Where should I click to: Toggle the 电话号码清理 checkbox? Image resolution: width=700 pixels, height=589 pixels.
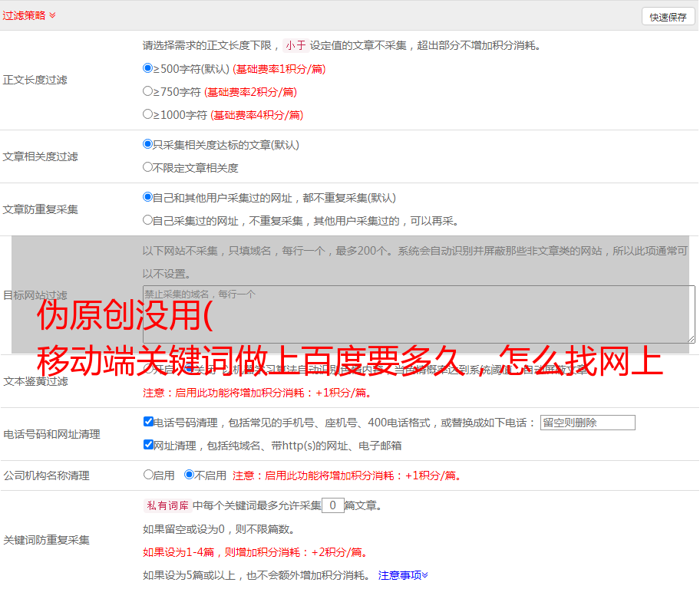tap(148, 422)
